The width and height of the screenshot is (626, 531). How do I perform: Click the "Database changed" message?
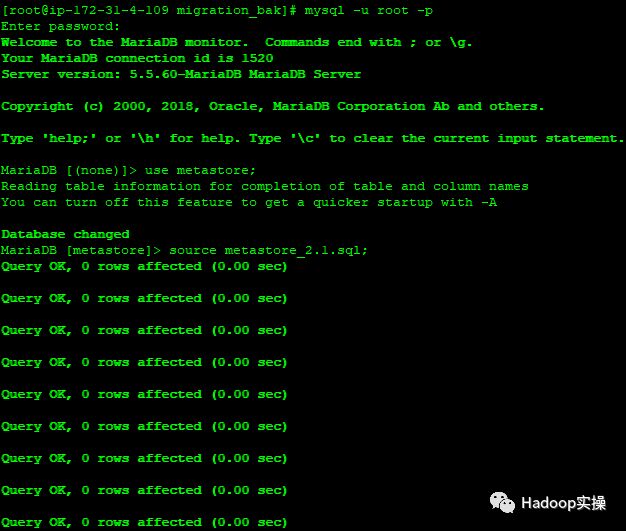(x=65, y=234)
